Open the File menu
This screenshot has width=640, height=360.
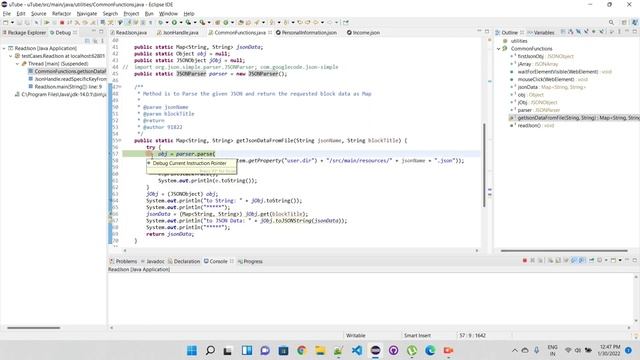coord(7,13)
